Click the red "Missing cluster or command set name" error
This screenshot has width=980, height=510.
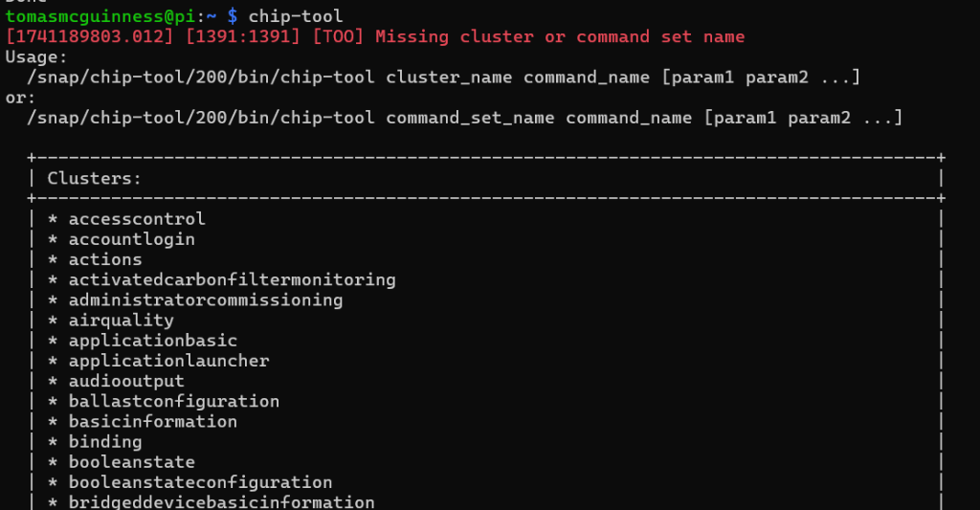[x=559, y=36]
